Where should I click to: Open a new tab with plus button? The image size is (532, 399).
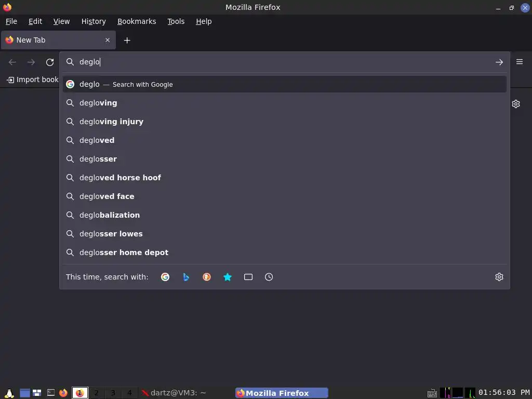point(127,41)
